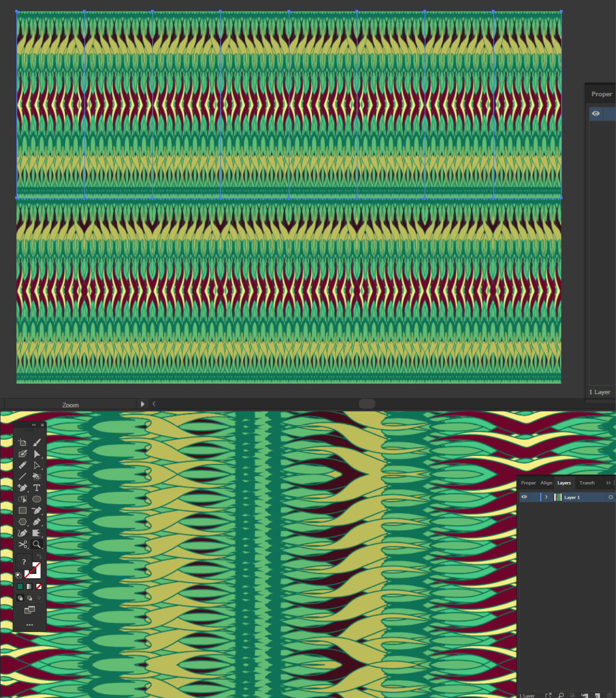Show more panel tabs via double chevron
Image resolution: width=616 pixels, height=698 pixels.
coord(608,483)
